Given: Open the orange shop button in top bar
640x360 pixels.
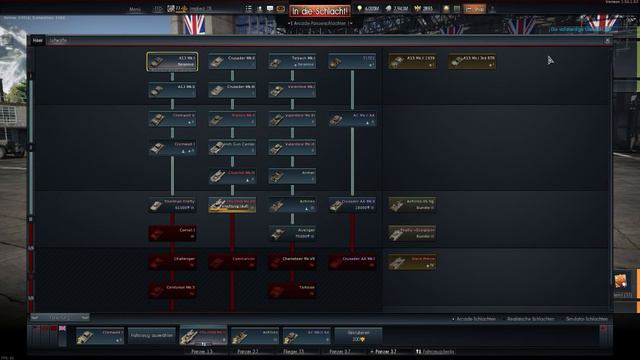Looking at the screenshot, I should pyautogui.click(x=474, y=9).
